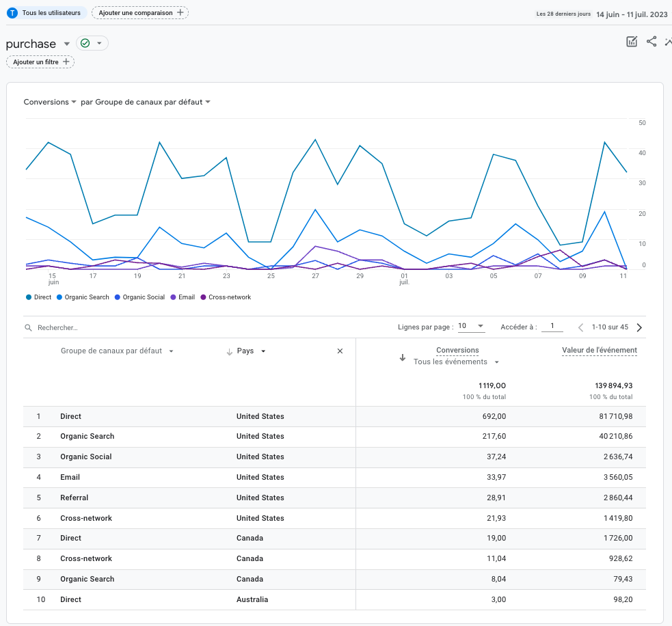This screenshot has height=626, width=672.
Task: Click the customize report chart icon
Action: click(x=632, y=42)
